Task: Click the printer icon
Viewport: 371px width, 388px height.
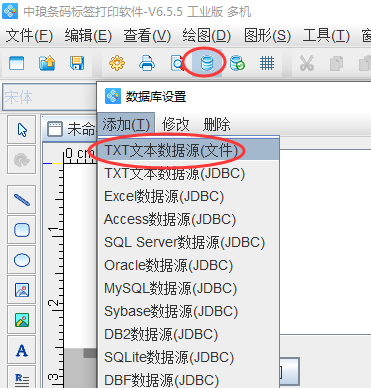Action: [x=147, y=63]
